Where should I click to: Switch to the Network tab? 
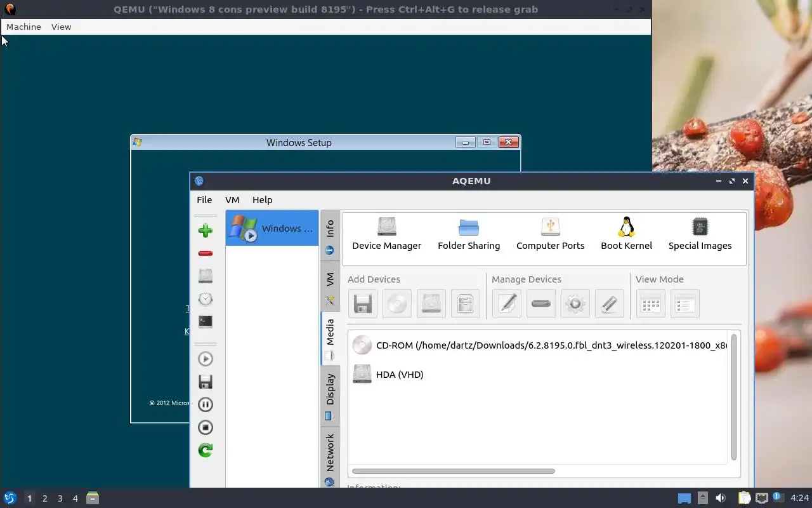(330, 457)
